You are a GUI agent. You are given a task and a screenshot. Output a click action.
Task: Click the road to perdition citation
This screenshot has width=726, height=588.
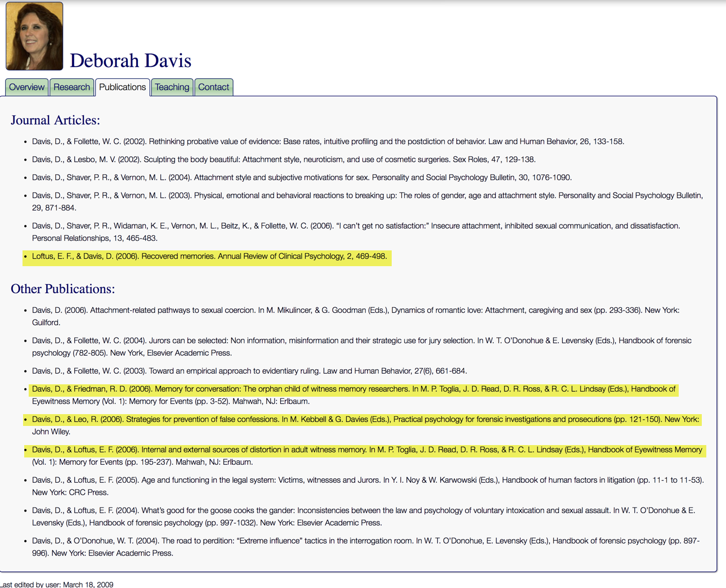[x=365, y=541]
